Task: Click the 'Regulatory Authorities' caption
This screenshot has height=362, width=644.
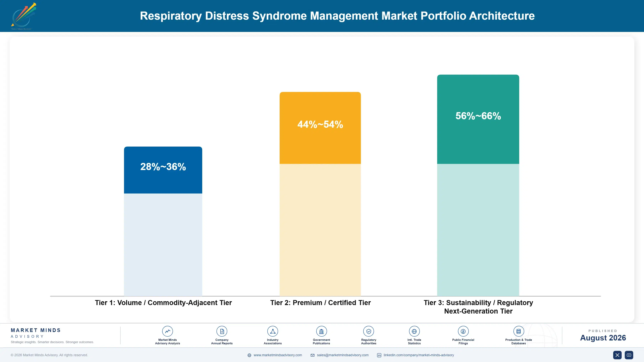Action: click(x=368, y=342)
